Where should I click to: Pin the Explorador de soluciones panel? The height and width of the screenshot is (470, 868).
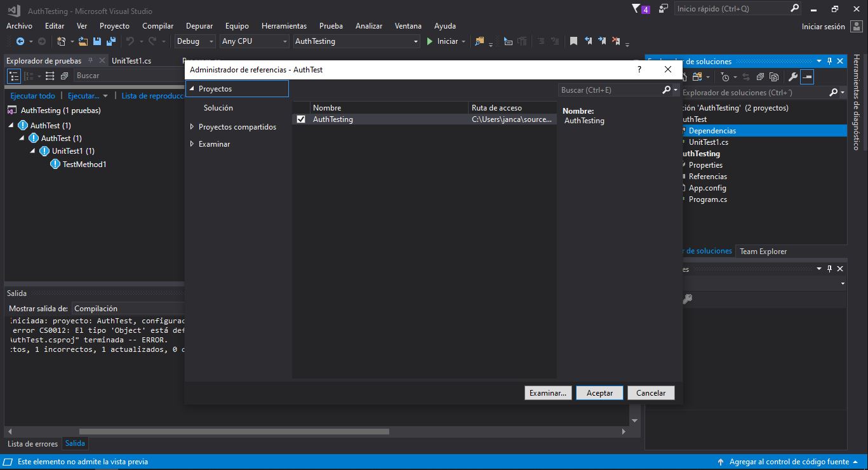click(829, 61)
